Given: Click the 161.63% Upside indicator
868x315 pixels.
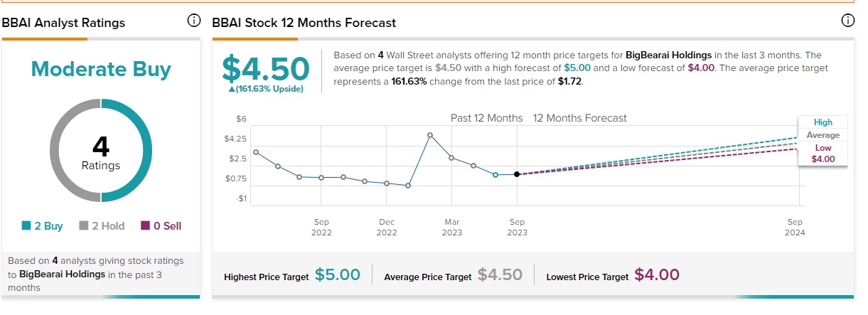Looking at the screenshot, I should pos(266,89).
